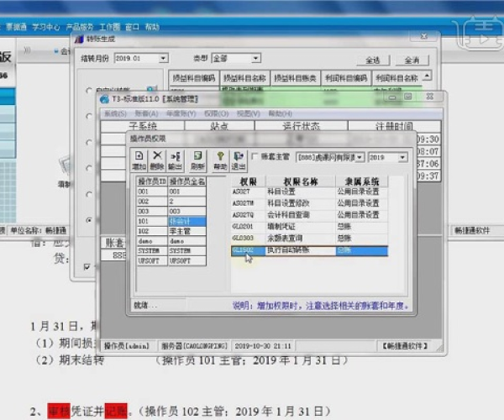Open 帮助 (Help) key icon in 操作员权限
This screenshot has height=420, width=504.
coord(220,160)
